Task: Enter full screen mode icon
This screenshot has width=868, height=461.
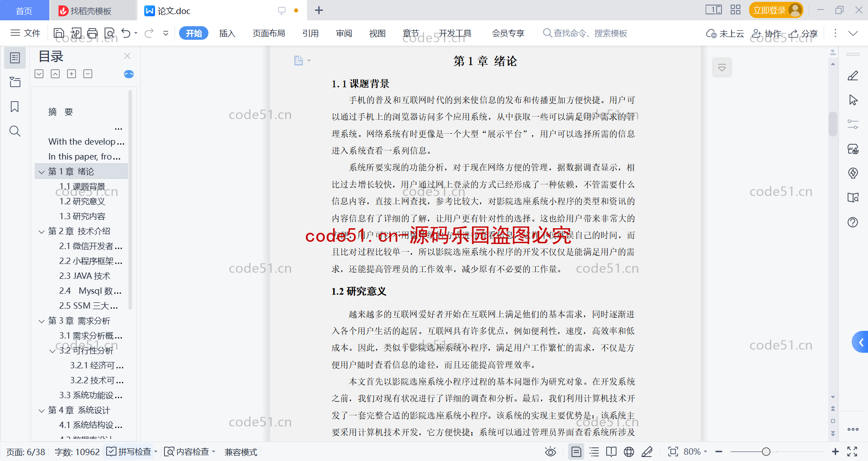Action: (x=852, y=452)
